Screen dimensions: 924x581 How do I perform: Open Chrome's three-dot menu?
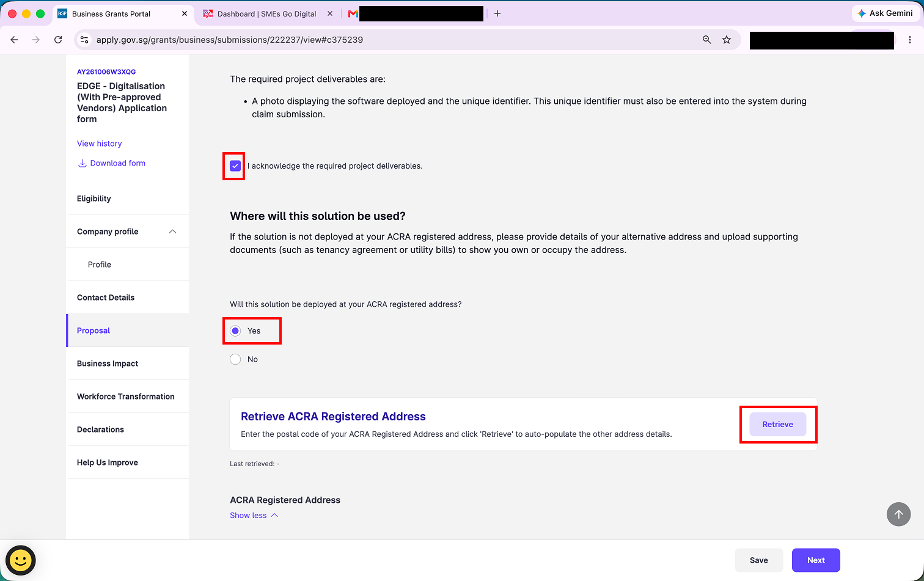coord(910,40)
